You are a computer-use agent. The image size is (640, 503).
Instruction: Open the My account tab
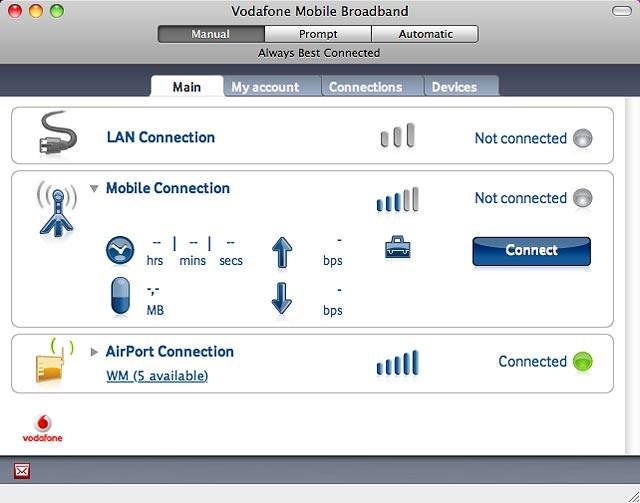[272, 87]
